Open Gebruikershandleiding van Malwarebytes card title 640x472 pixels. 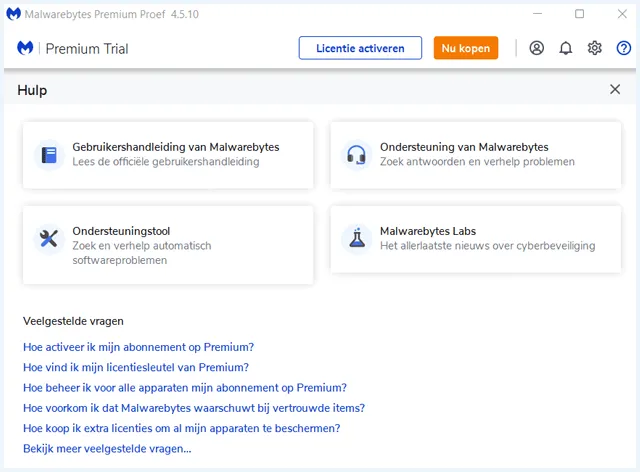[176, 147]
